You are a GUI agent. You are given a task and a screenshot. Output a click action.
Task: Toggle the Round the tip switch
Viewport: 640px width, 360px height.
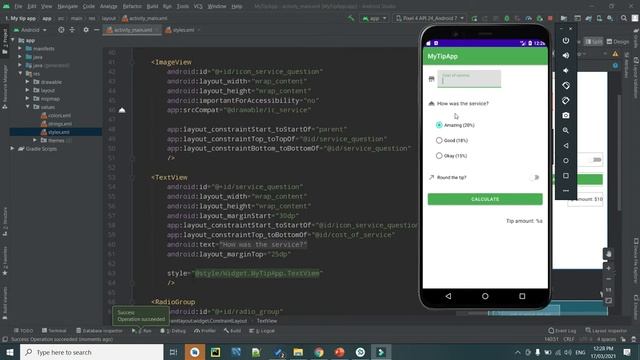pos(535,178)
